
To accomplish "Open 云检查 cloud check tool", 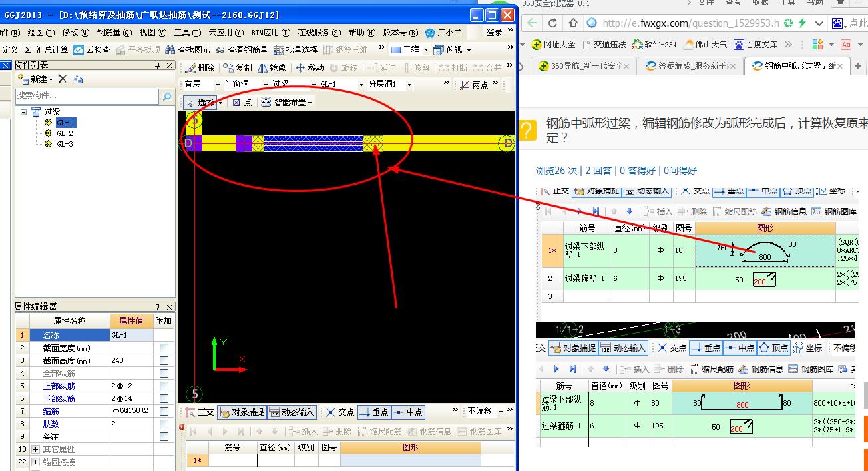I will coord(92,49).
